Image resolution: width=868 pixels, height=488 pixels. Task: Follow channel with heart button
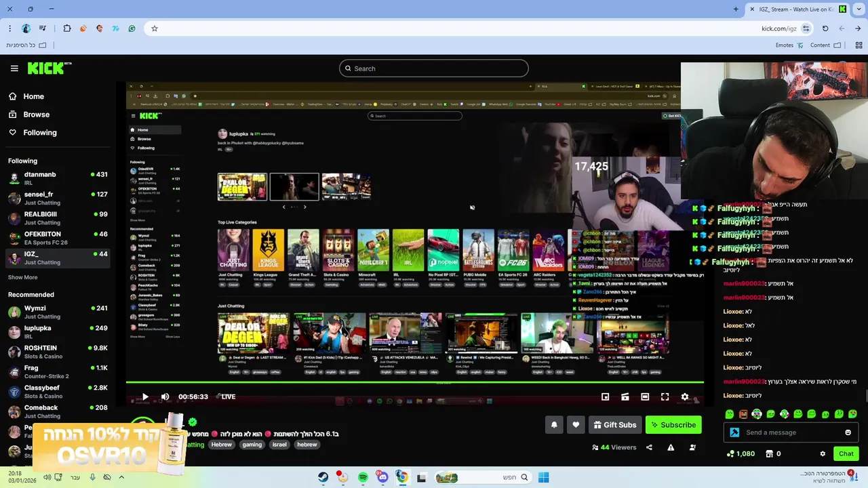(x=576, y=425)
